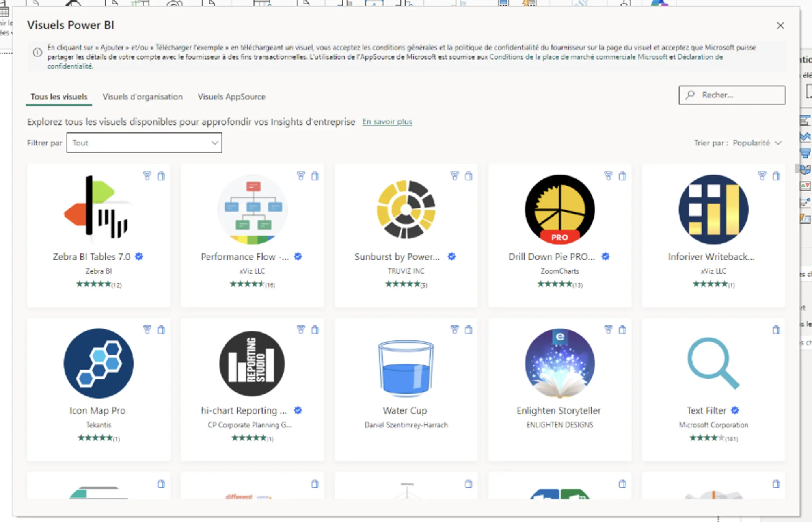The height and width of the screenshot is (522, 812).
Task: Click shopping bag icon on Text Filter card
Action: [776, 329]
